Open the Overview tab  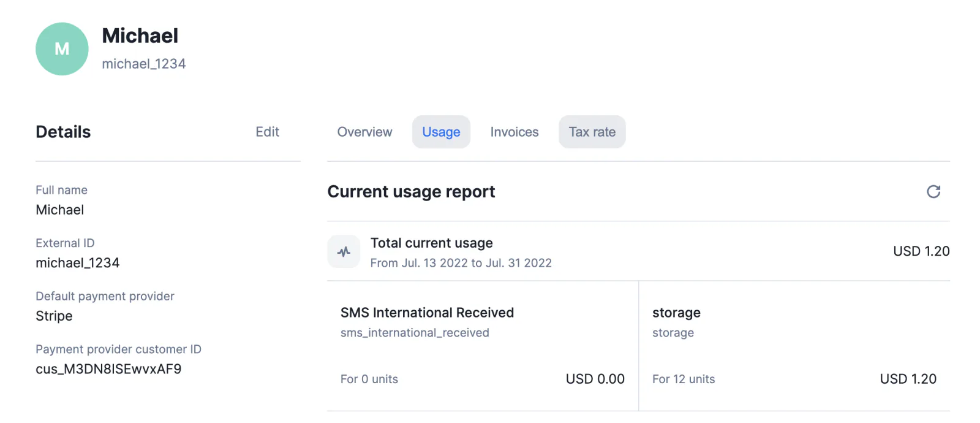coord(364,132)
